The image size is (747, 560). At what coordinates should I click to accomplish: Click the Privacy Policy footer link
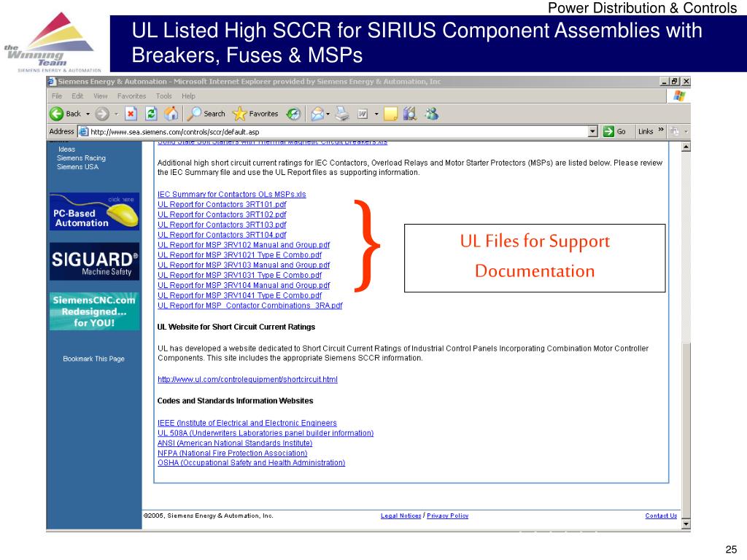[447, 516]
